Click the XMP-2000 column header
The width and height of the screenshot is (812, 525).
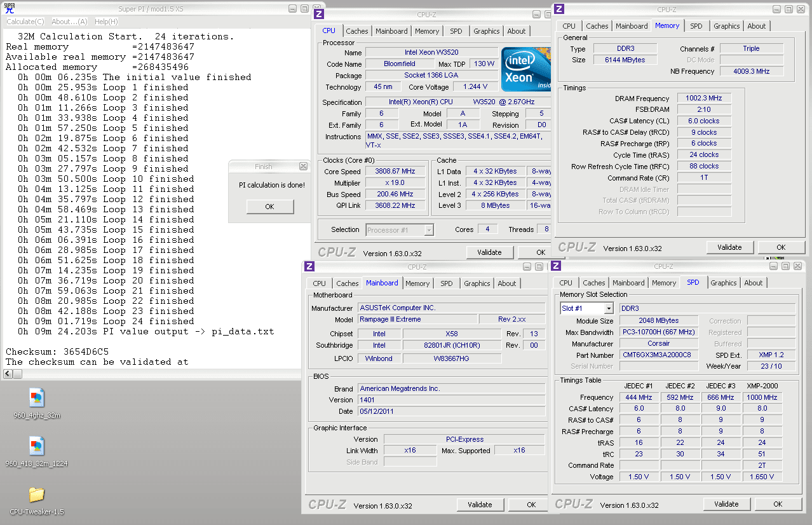(761, 386)
